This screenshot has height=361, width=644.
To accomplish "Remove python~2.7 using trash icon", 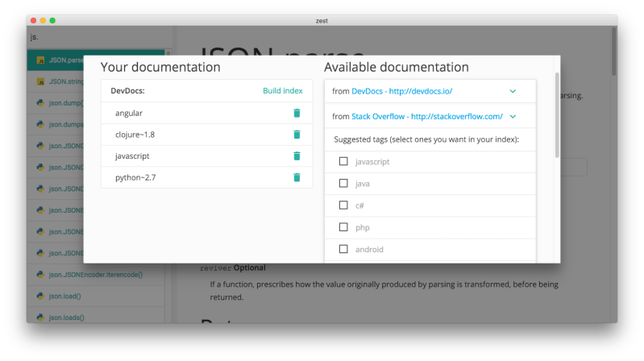I will point(297,177).
